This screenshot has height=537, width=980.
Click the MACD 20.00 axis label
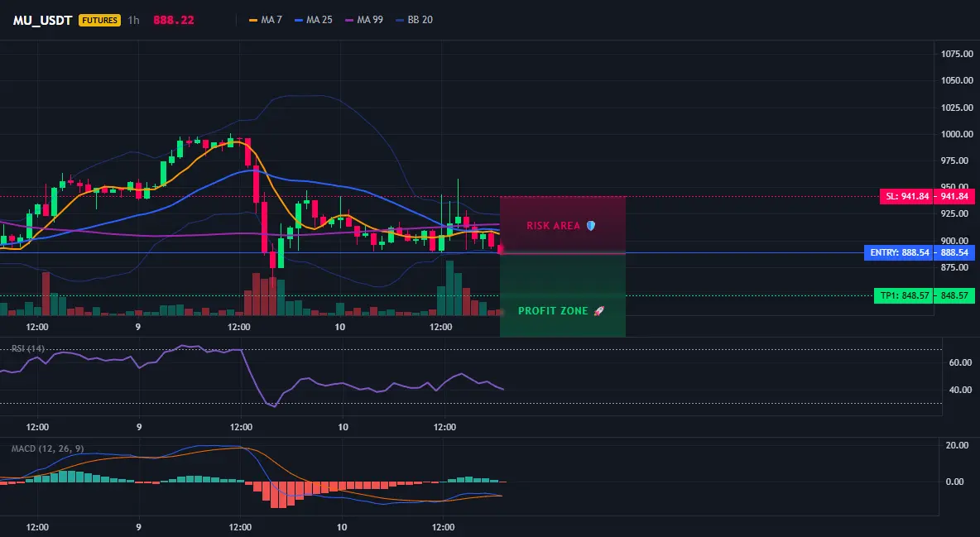coord(958,445)
